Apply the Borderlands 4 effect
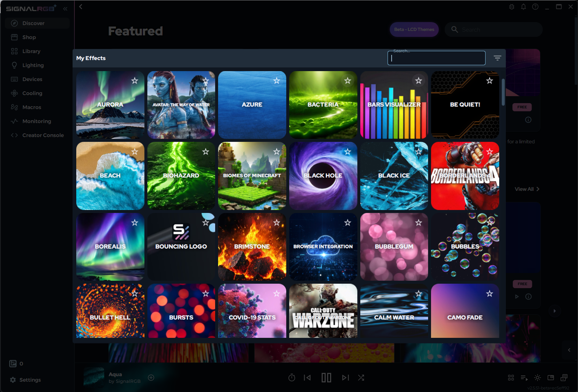 465,176
